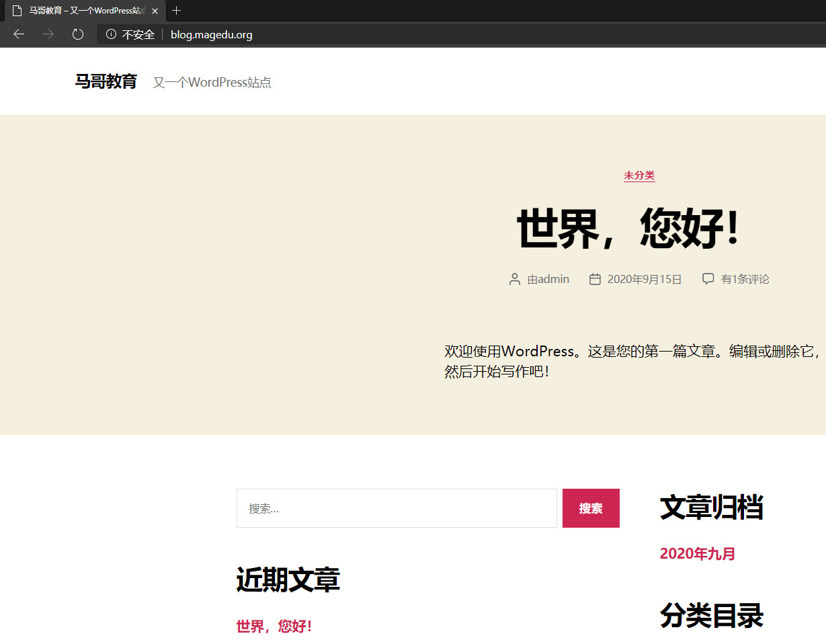Open the 2020年九月 archive link
The image size is (826, 644).
[x=698, y=554]
